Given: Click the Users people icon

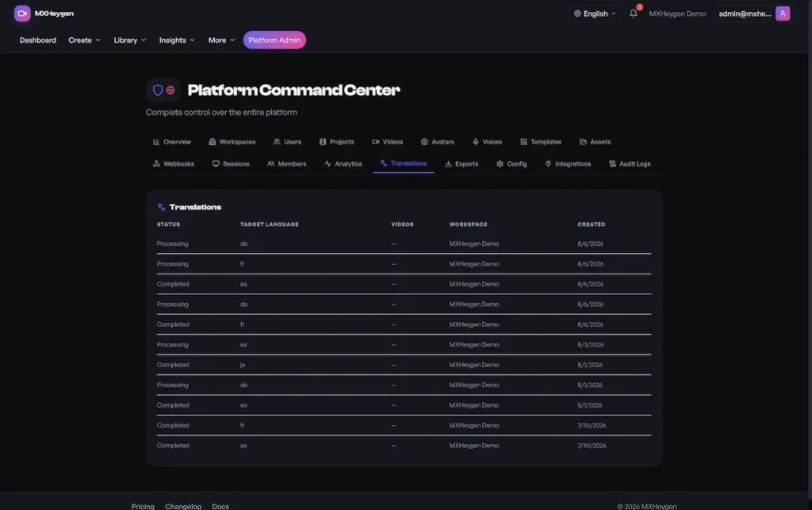Looking at the screenshot, I should tap(277, 142).
